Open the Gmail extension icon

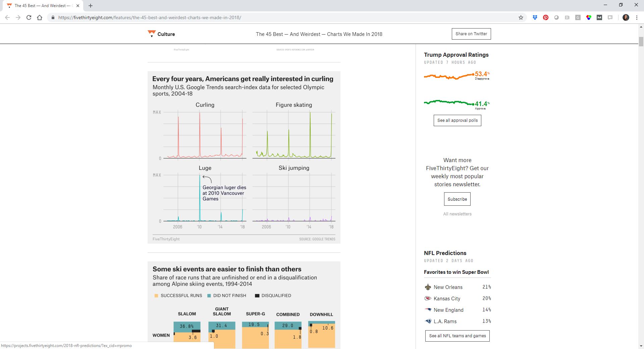[600, 17]
